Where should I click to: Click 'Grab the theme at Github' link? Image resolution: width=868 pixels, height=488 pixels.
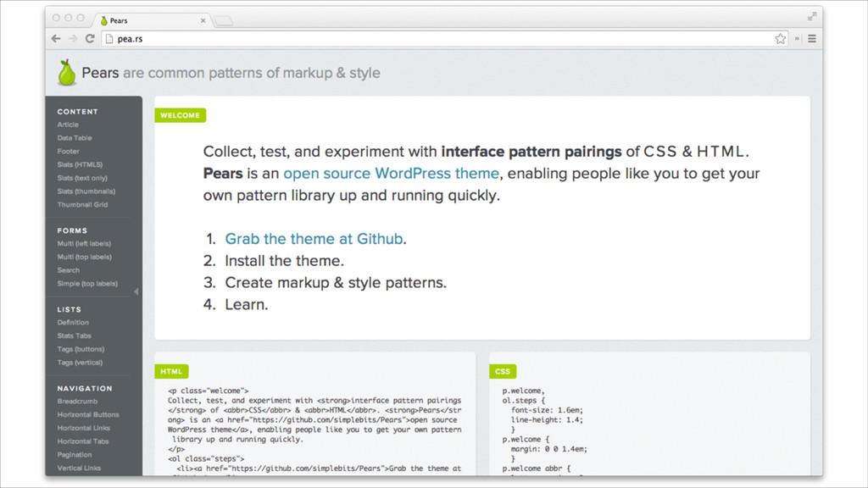point(314,239)
